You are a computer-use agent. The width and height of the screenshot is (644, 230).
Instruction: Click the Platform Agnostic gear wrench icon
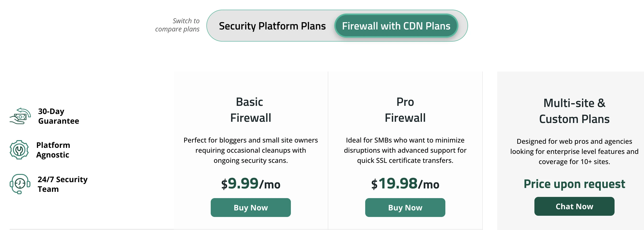pyautogui.click(x=19, y=150)
